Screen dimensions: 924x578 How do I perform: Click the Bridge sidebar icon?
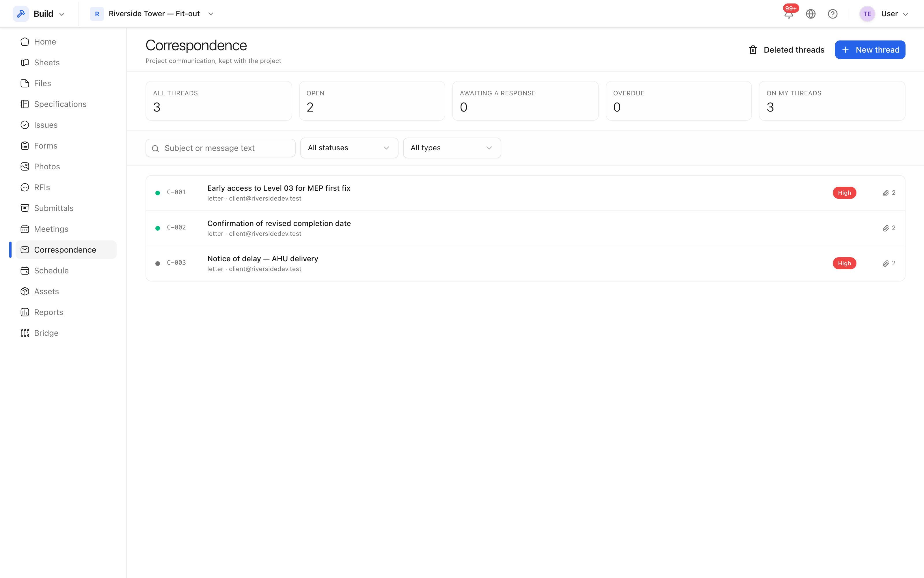25,333
